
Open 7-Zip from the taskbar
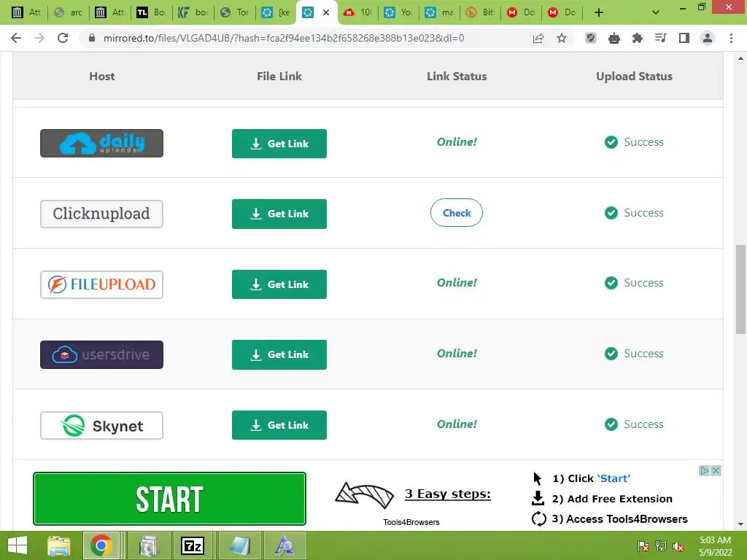point(193,545)
